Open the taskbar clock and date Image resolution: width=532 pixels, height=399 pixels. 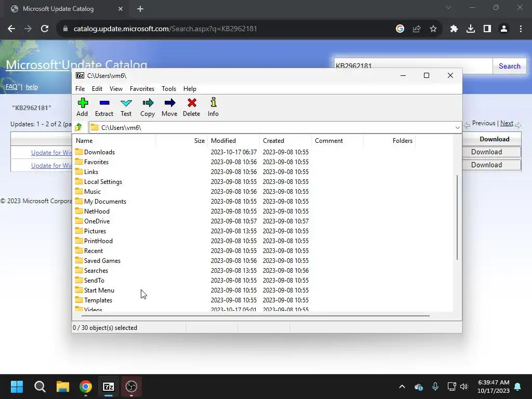[494, 387]
